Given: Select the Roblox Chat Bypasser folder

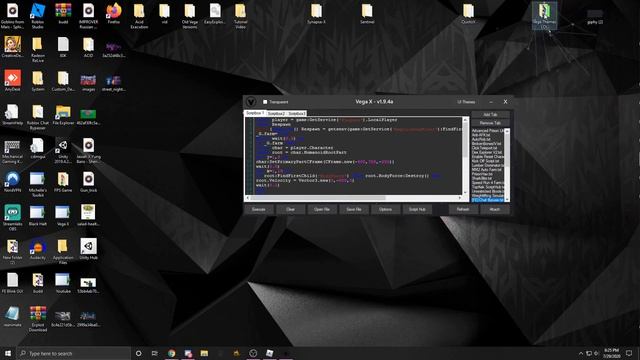Looking at the screenshot, I should [x=38, y=117].
